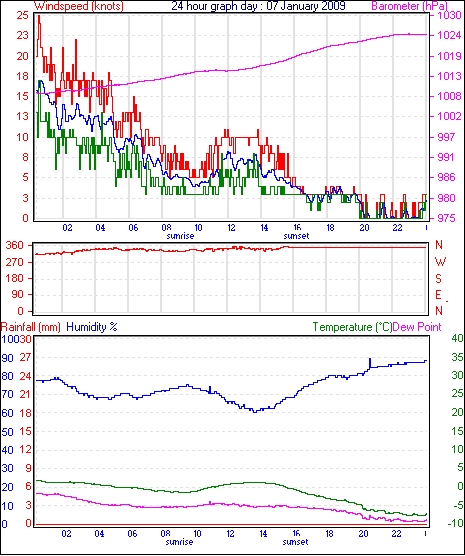Click the Temperature (°C) legend label
The width and height of the screenshot is (465, 556).
352,327
